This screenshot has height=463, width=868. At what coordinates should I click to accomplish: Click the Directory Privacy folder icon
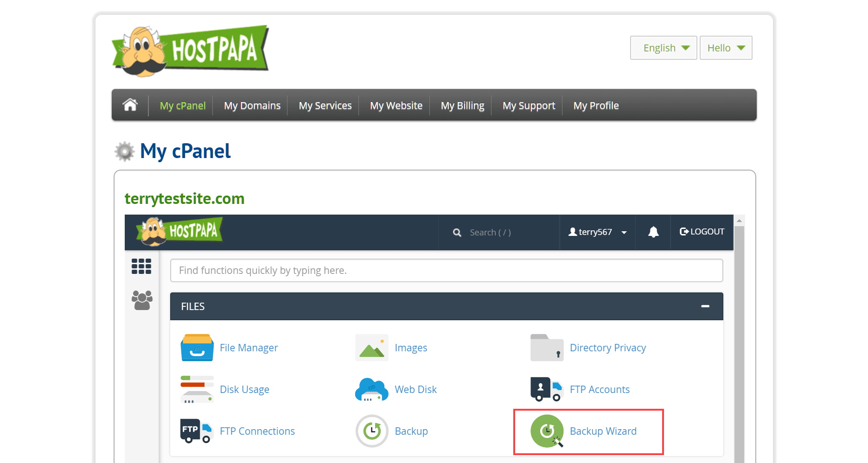[x=547, y=348]
